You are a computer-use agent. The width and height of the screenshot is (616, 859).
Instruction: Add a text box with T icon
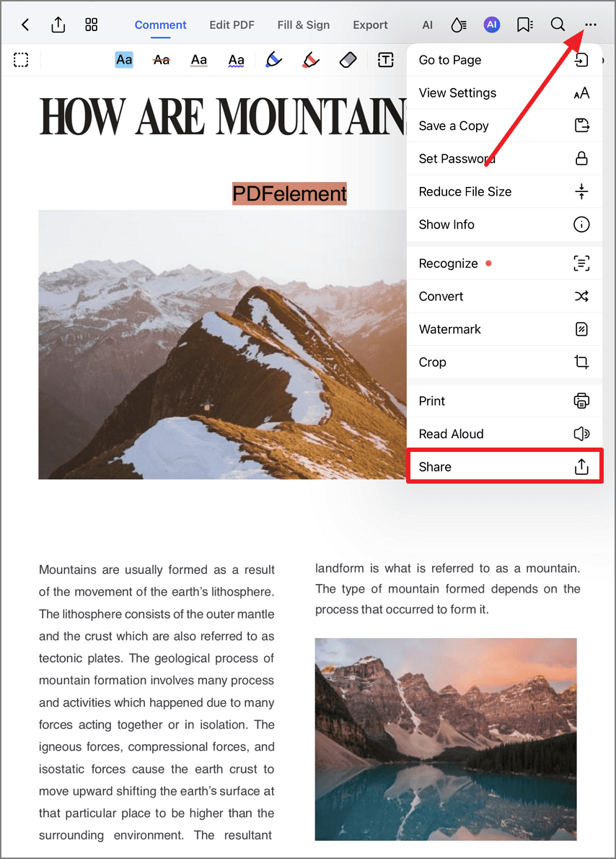[385, 60]
